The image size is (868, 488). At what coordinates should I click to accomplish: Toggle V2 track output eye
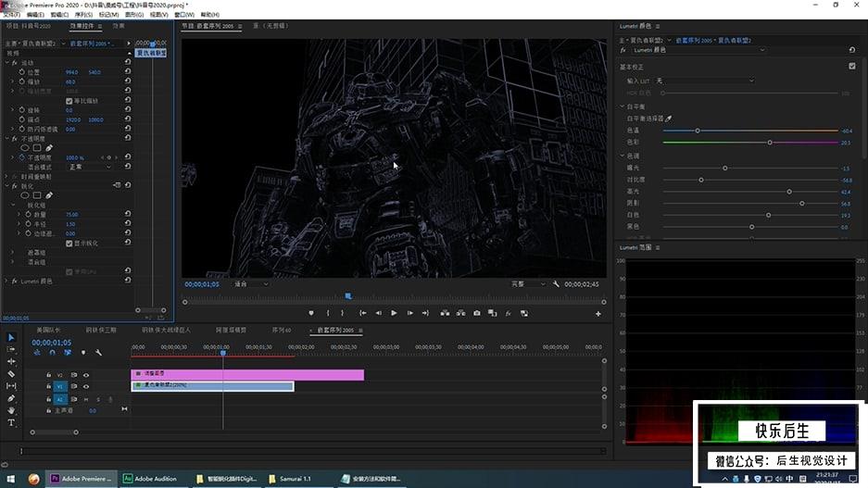[x=86, y=375]
